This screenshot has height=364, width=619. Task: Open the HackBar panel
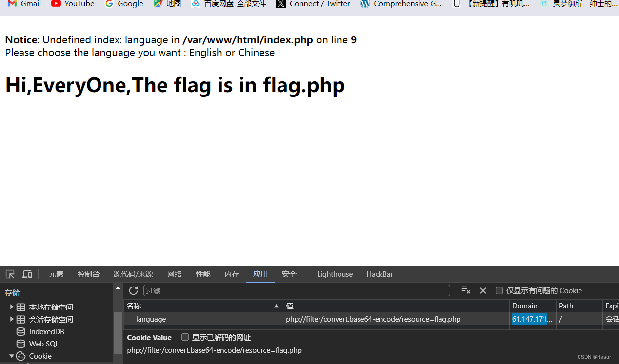(x=379, y=274)
